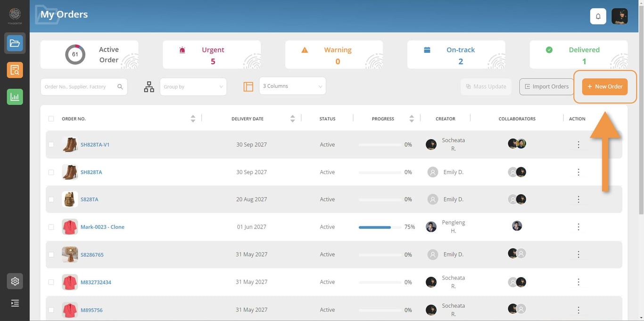Check the M895756 row checkbox
644x321 pixels.
[51, 310]
